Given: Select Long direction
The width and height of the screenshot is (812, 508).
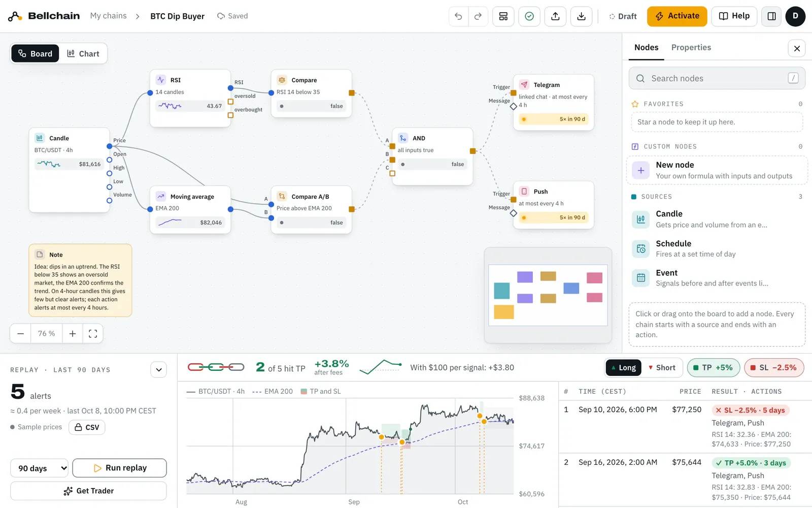Looking at the screenshot, I should click(x=623, y=368).
